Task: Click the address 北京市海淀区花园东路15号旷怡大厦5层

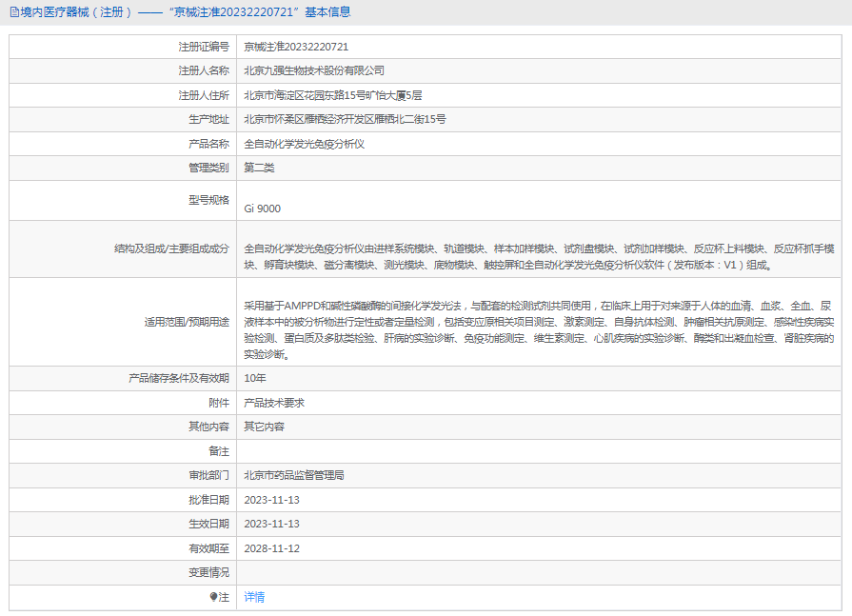Action: [x=333, y=95]
